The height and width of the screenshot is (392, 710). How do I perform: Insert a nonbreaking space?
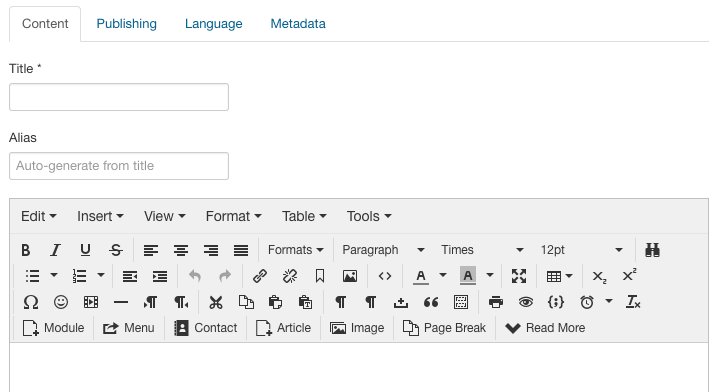click(401, 302)
